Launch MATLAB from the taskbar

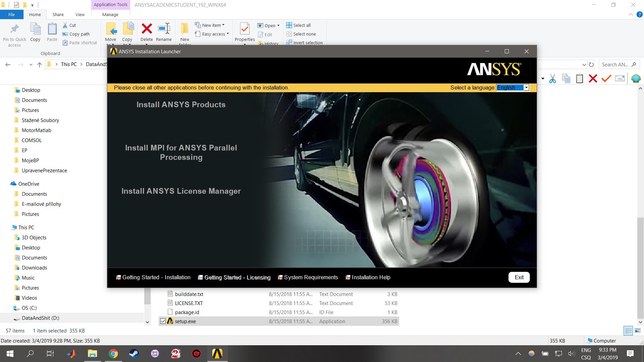point(71,353)
